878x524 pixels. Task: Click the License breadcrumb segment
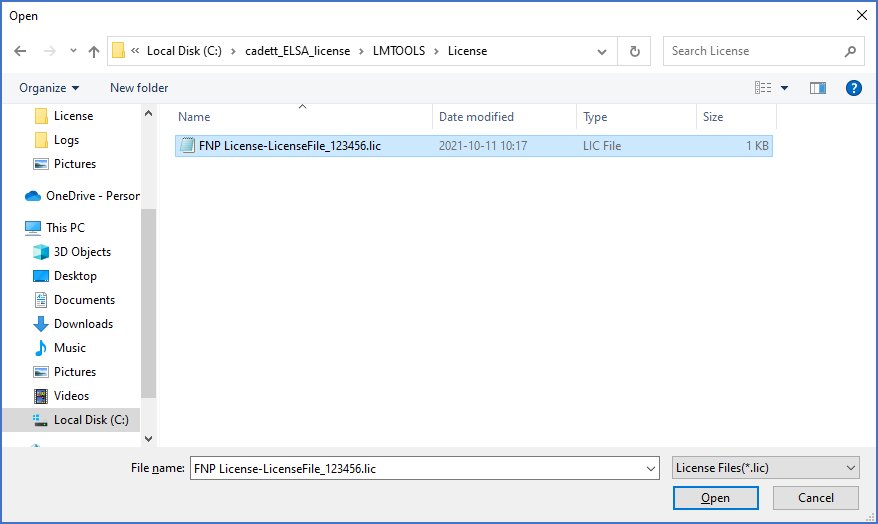tap(468, 51)
